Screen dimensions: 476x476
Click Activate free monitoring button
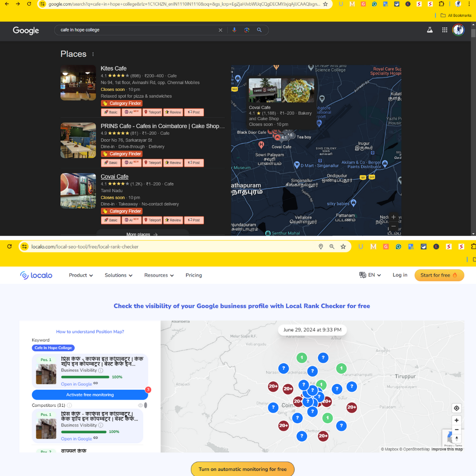[90, 395]
